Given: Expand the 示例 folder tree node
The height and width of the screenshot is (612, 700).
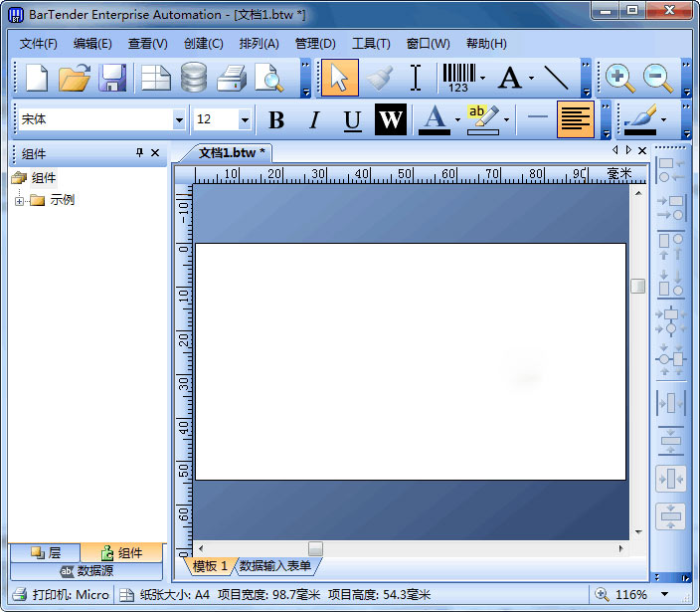Looking at the screenshot, I should click(x=19, y=201).
